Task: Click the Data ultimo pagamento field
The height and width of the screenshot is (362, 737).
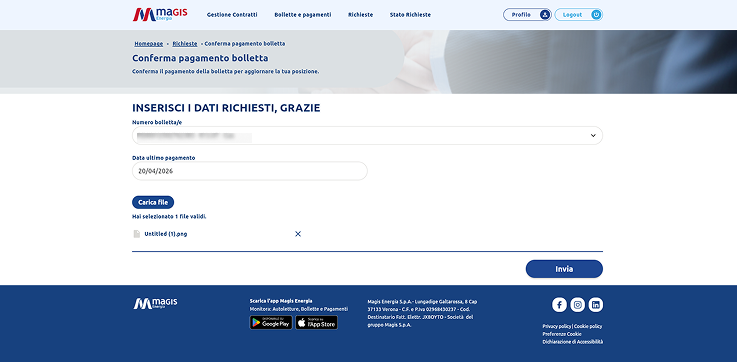Action: point(250,171)
